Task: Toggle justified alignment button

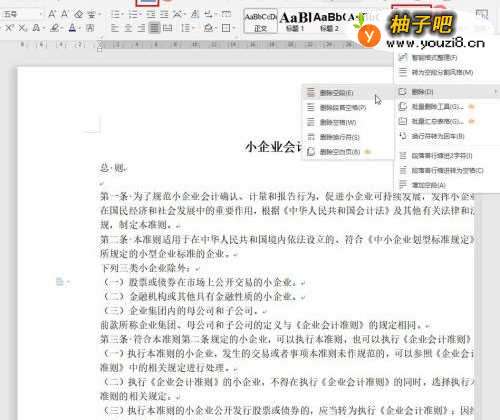Action: 154,28
